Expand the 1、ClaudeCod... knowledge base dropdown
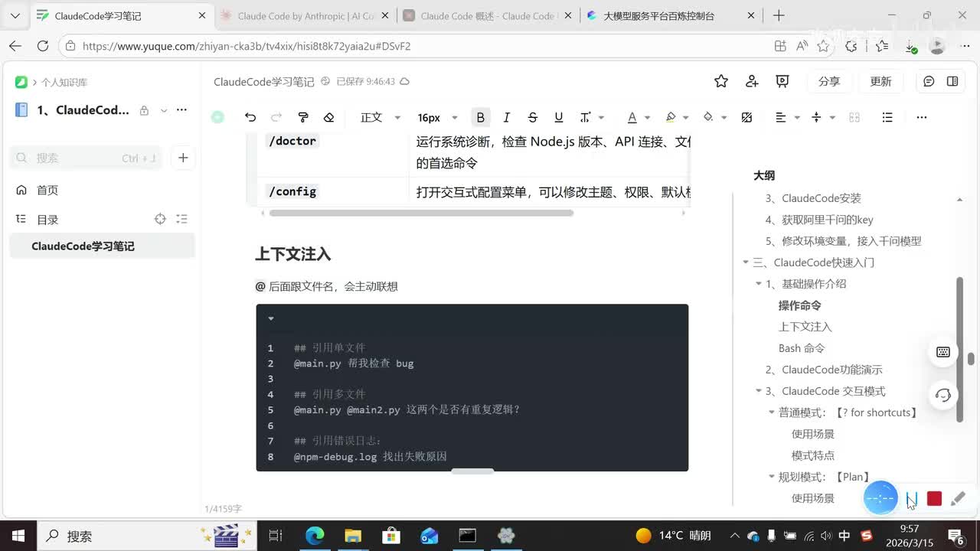 pyautogui.click(x=164, y=110)
